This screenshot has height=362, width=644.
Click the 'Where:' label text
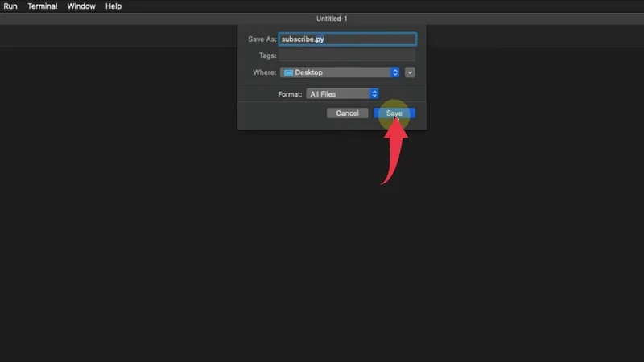[x=264, y=72]
